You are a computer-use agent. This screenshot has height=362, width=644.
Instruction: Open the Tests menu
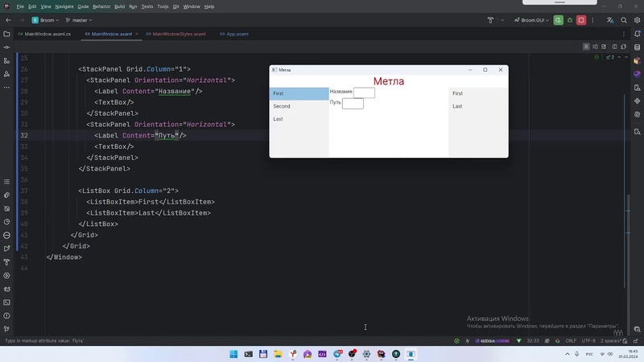tap(147, 6)
